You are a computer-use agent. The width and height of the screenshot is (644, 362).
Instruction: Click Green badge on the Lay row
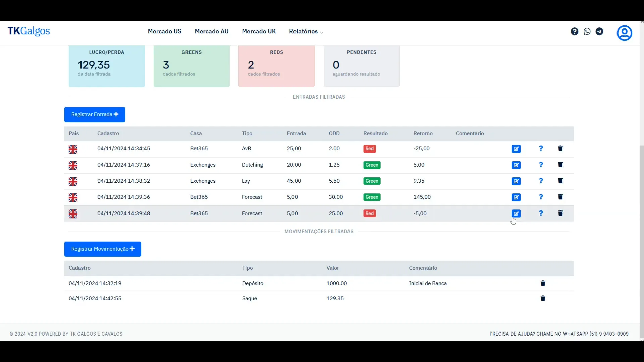coord(372,181)
